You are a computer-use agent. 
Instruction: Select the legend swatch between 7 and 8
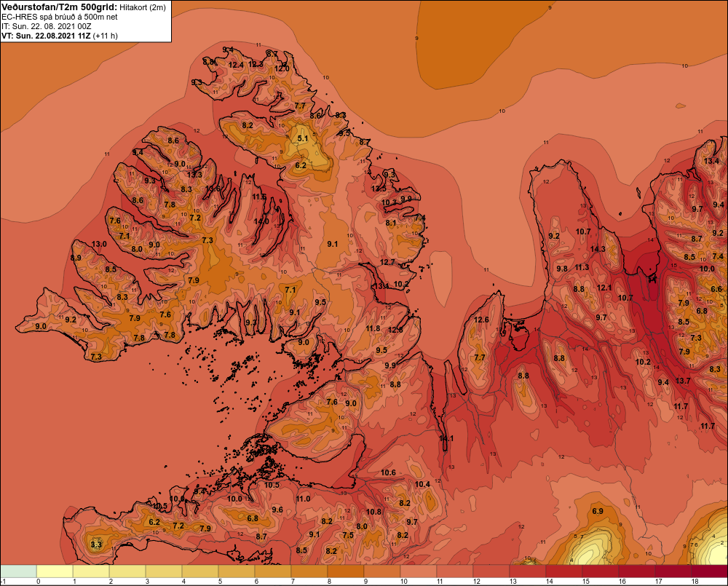click(x=309, y=571)
